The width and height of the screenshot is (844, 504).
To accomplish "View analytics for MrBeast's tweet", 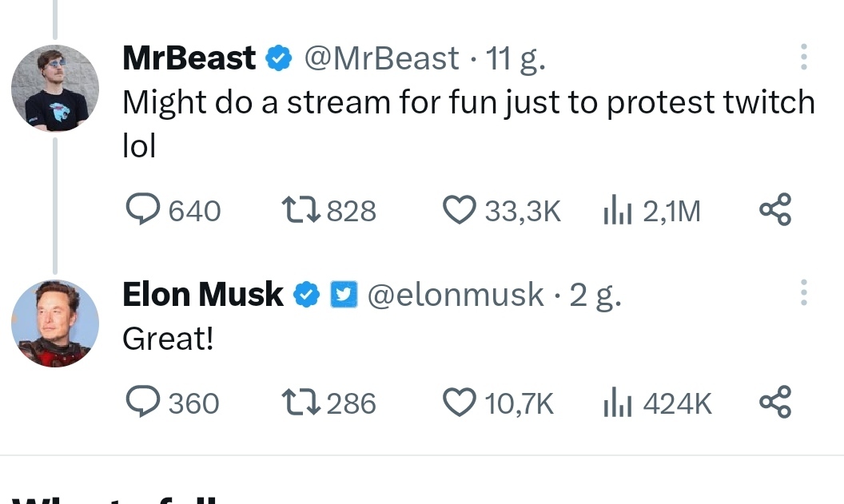I will coord(616,211).
